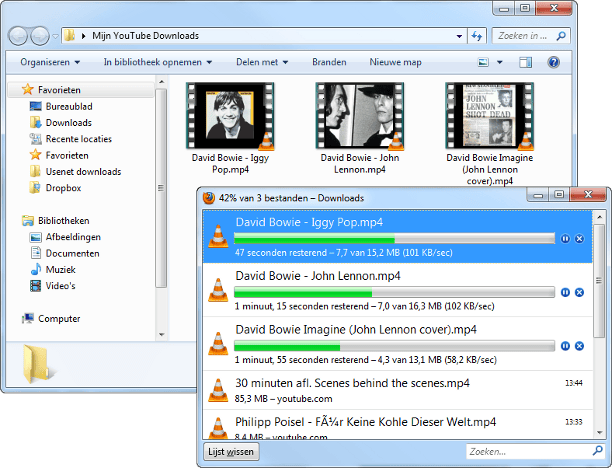Click Downloads list scroll down arrow

(x=599, y=432)
